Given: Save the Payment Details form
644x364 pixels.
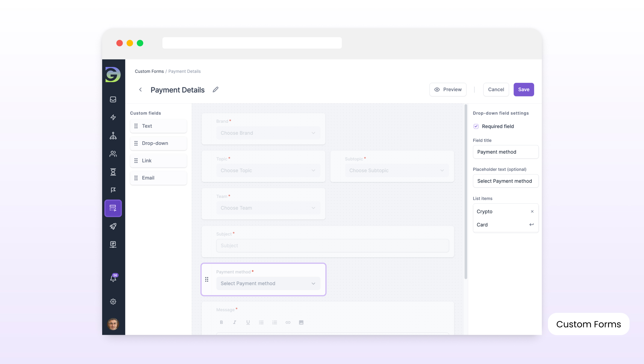Looking at the screenshot, I should tap(524, 89).
